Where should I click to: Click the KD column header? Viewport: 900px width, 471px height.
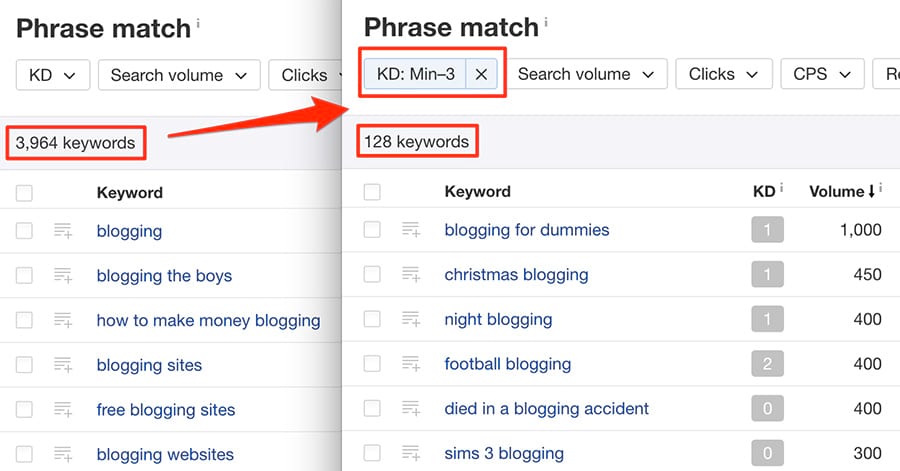pyautogui.click(x=763, y=192)
